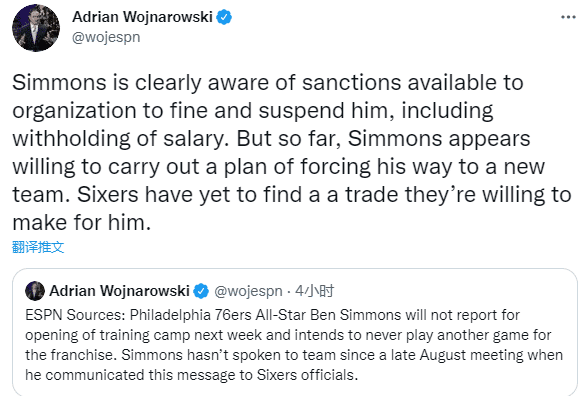Click the quoted tweet text starting 'ESPN Sources'

click(x=294, y=345)
